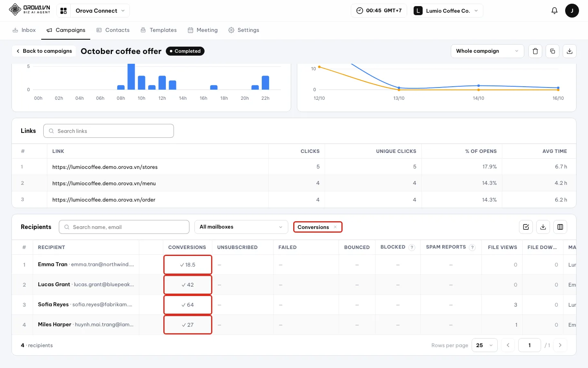Select recipient row Lucas Grant
This screenshot has height=368, width=588.
294,285
